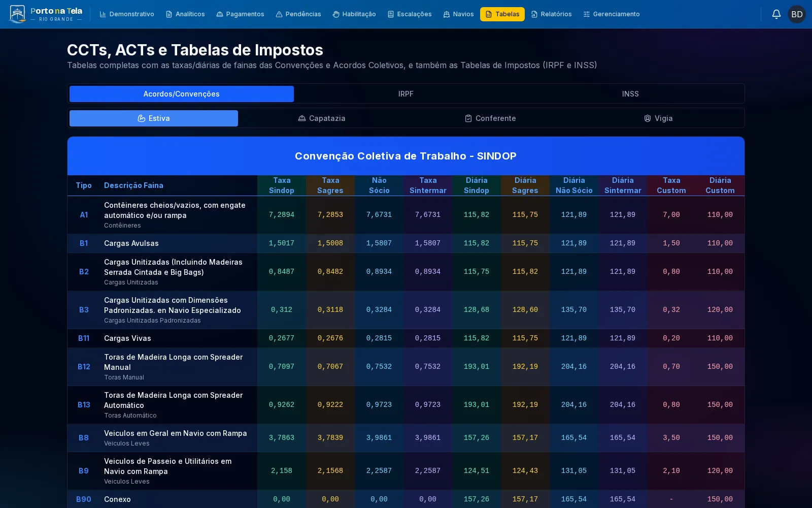Image resolution: width=812 pixels, height=508 pixels.
Task: Click the B12 type code
Action: pos(84,367)
